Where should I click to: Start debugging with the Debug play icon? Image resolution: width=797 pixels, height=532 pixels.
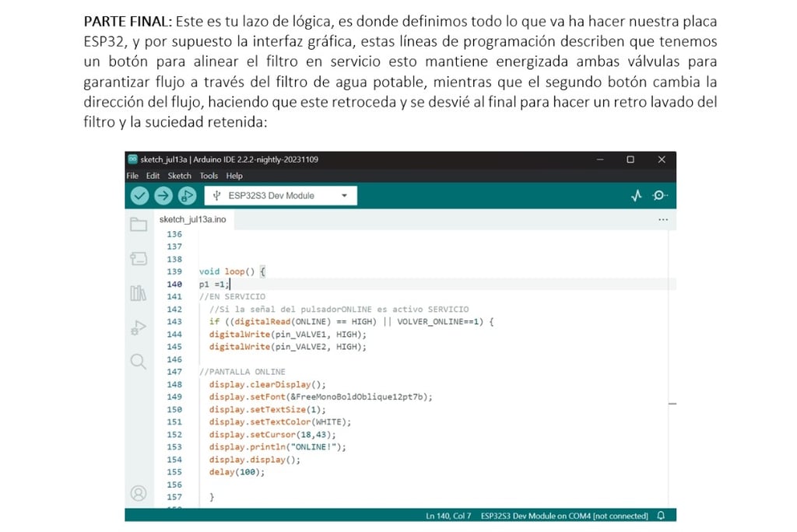click(x=187, y=196)
